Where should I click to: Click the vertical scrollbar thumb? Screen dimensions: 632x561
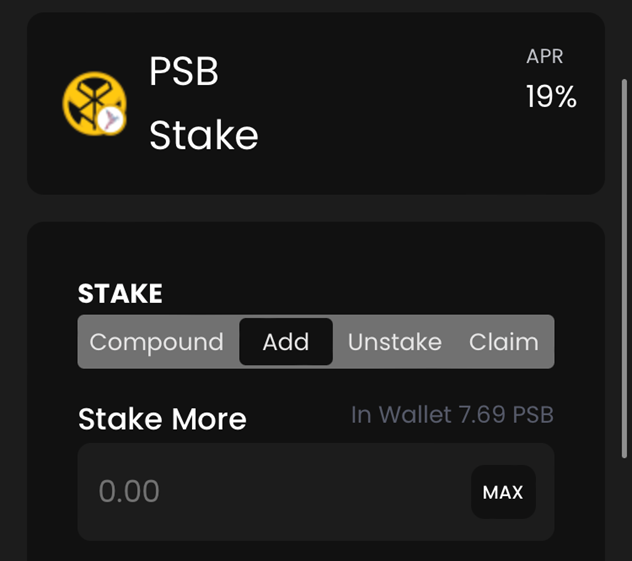[624, 268]
